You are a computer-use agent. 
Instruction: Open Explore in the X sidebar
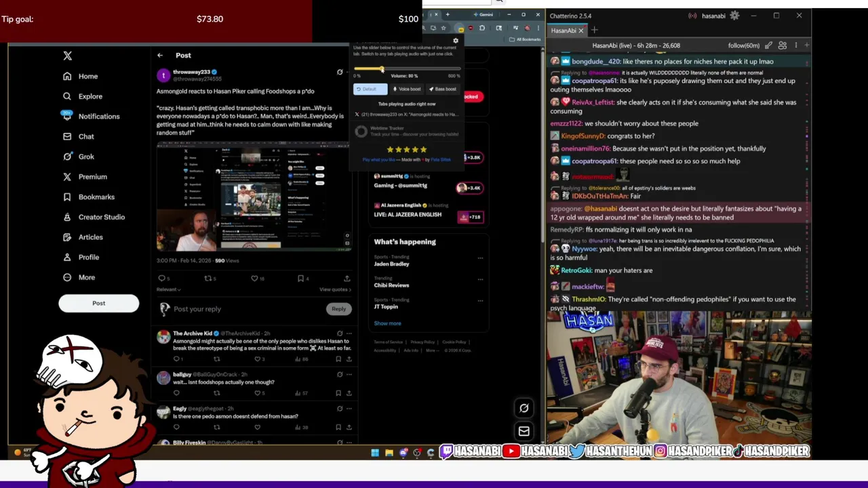click(x=83, y=96)
